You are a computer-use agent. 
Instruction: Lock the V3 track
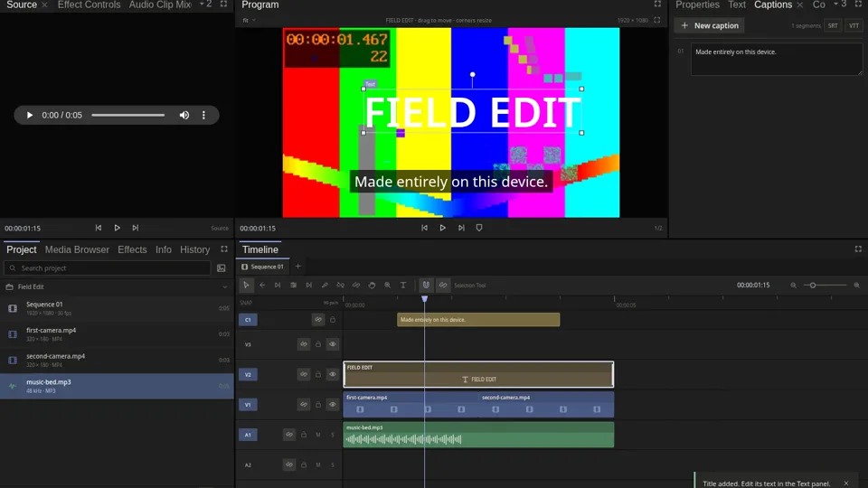318,344
